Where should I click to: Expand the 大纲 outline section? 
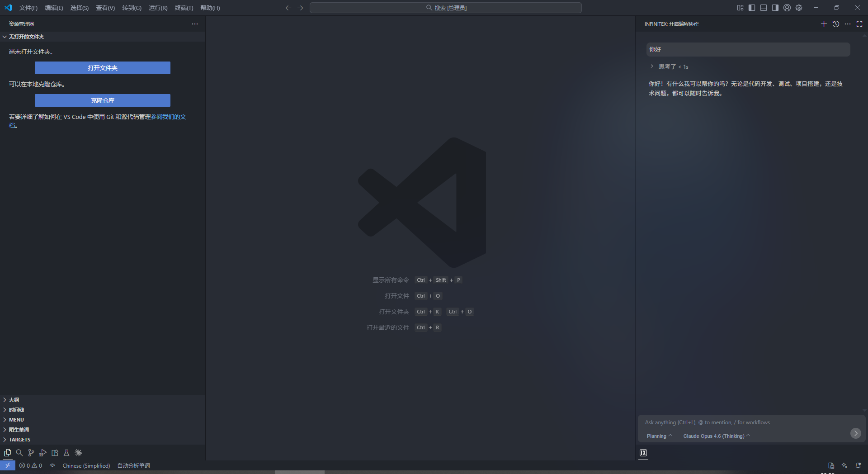point(14,400)
